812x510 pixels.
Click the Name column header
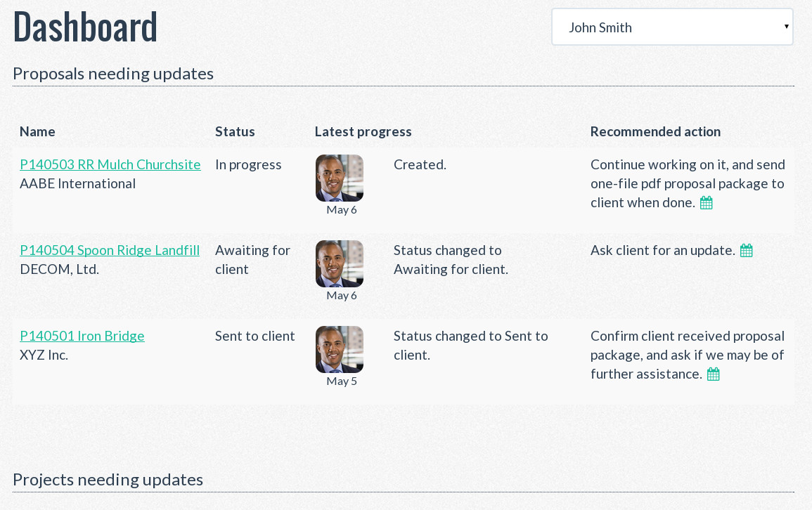37,131
